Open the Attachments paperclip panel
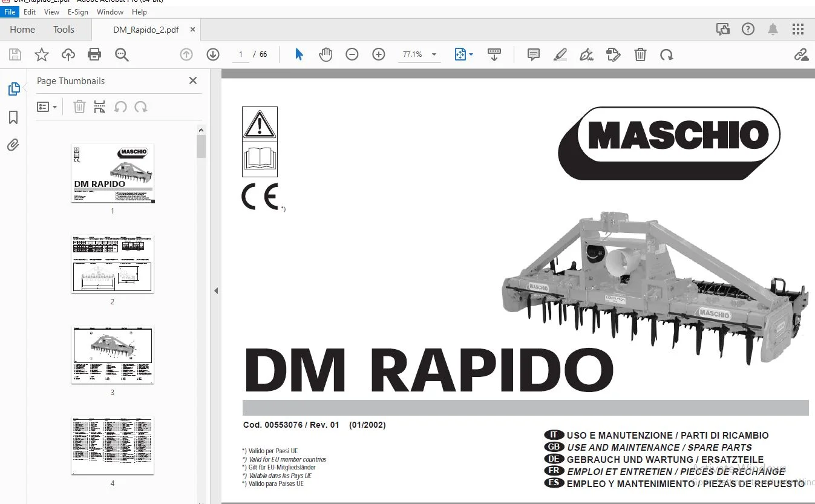The image size is (815, 504). point(13,145)
